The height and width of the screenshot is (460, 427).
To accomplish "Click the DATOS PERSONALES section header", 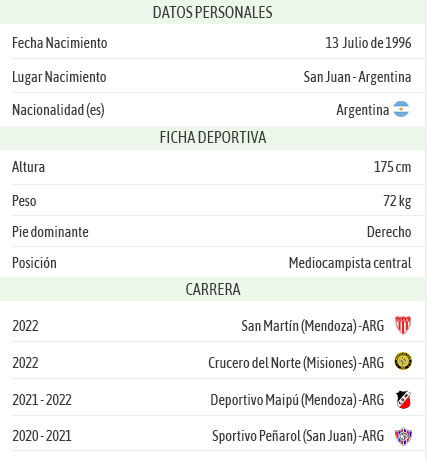I will click(x=213, y=12).
